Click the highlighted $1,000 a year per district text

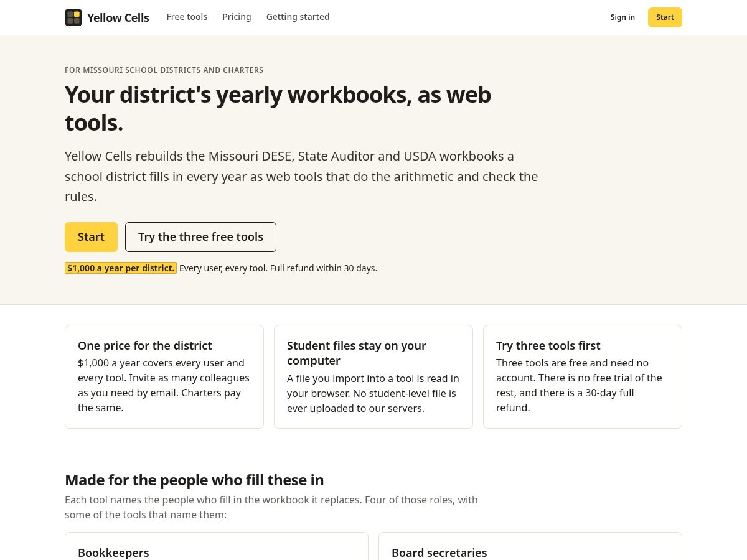(121, 268)
